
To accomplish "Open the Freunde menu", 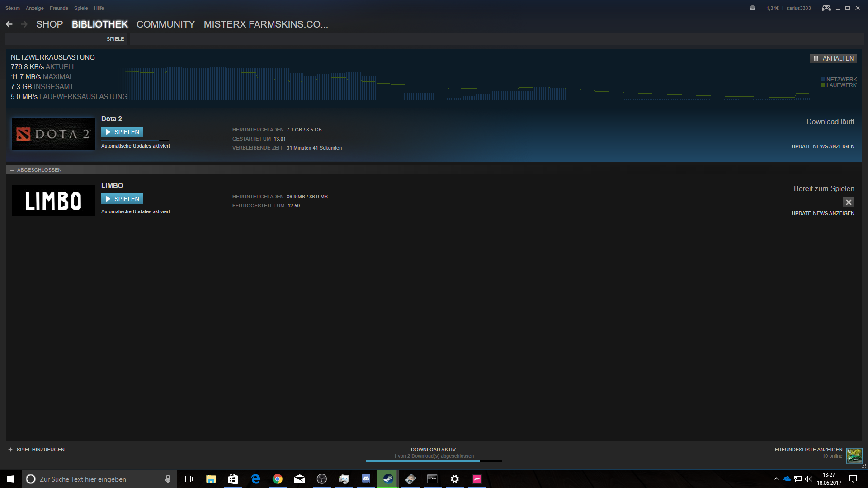I will 59,8.
